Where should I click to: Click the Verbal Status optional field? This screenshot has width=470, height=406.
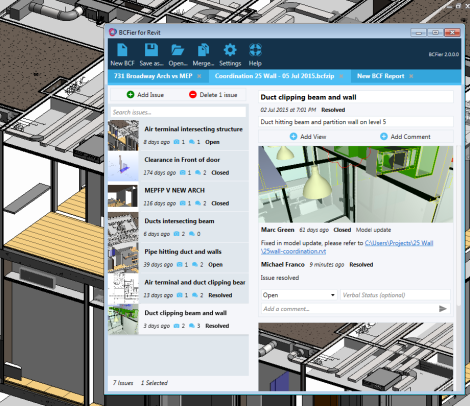click(395, 295)
